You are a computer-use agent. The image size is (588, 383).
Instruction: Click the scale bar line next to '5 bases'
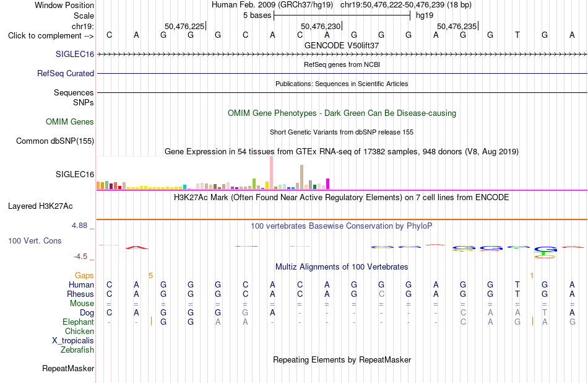pos(342,15)
